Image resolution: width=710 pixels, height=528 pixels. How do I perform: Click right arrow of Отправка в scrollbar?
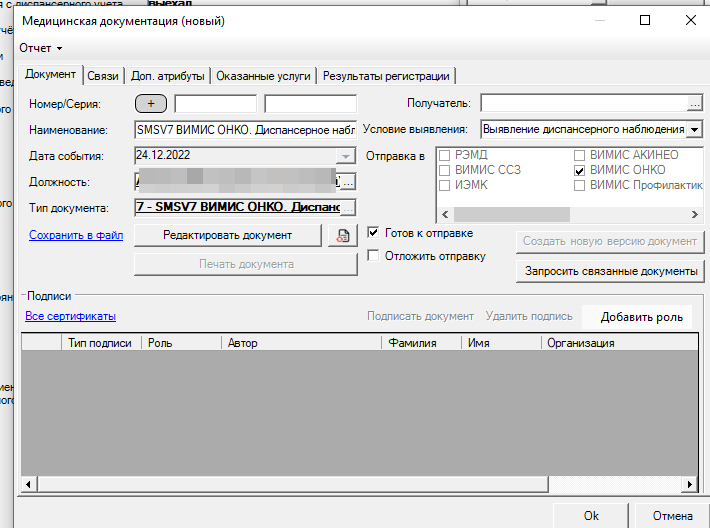(x=695, y=215)
